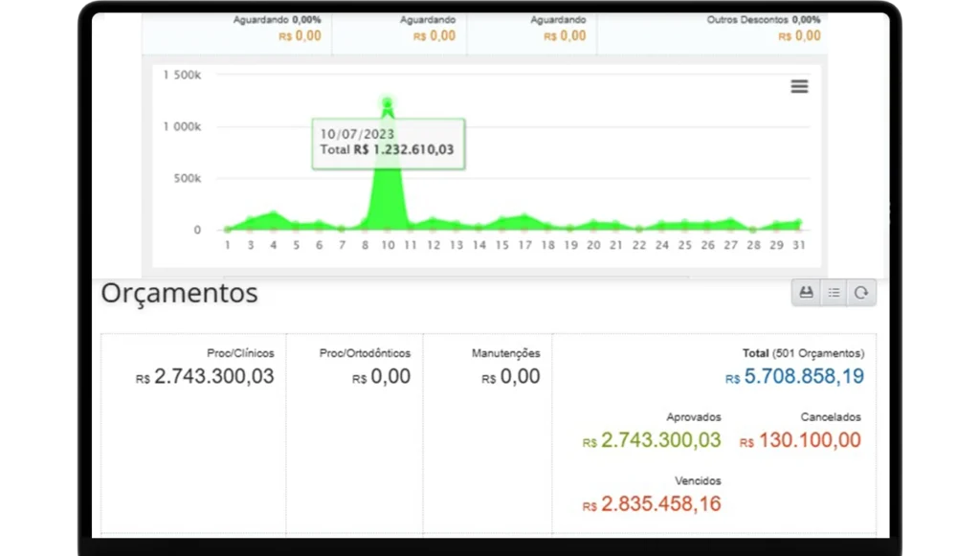Viewport: 980px width, 556px height.
Task: Click the chart data point at day 4
Action: (273, 214)
